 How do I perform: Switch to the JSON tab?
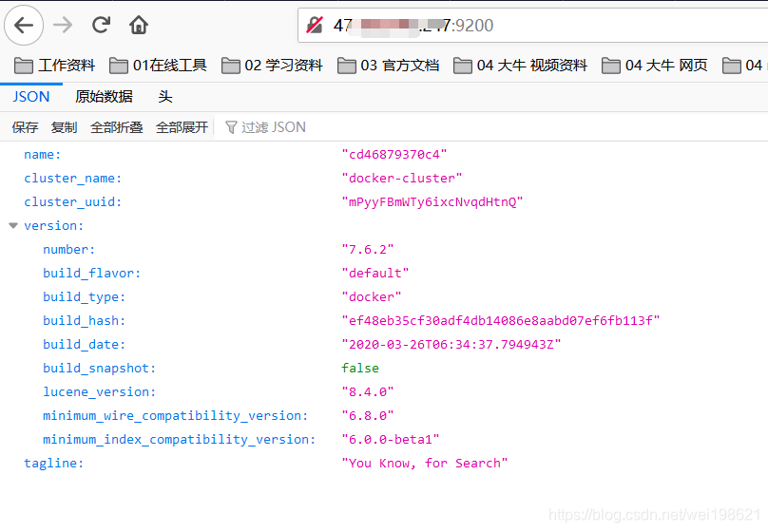pos(31,97)
